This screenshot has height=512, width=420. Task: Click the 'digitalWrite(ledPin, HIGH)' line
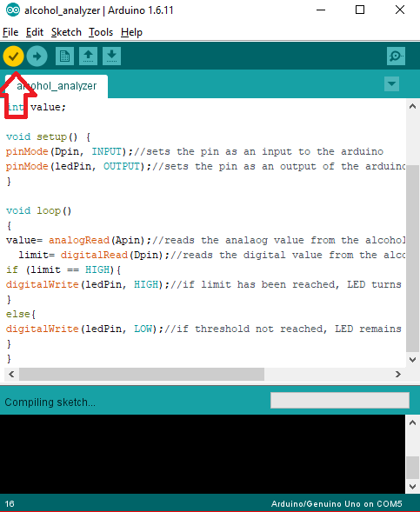click(203, 285)
